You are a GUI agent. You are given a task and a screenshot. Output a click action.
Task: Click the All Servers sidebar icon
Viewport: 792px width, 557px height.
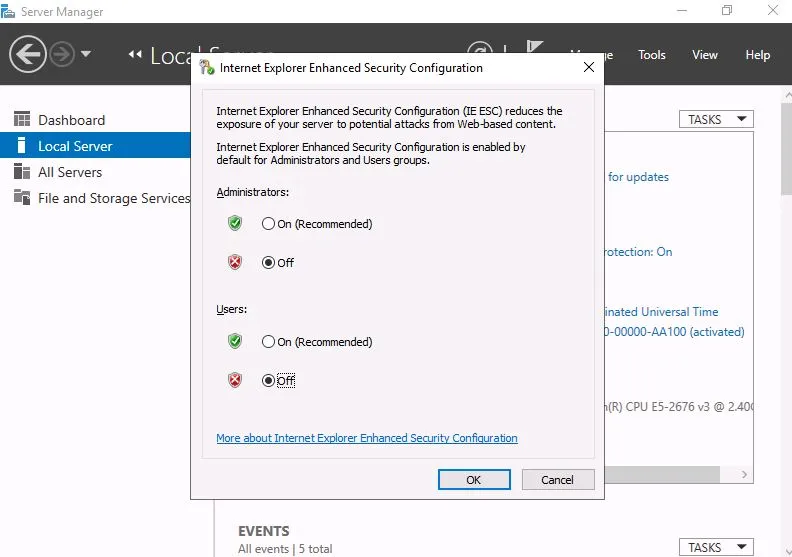click(x=22, y=172)
